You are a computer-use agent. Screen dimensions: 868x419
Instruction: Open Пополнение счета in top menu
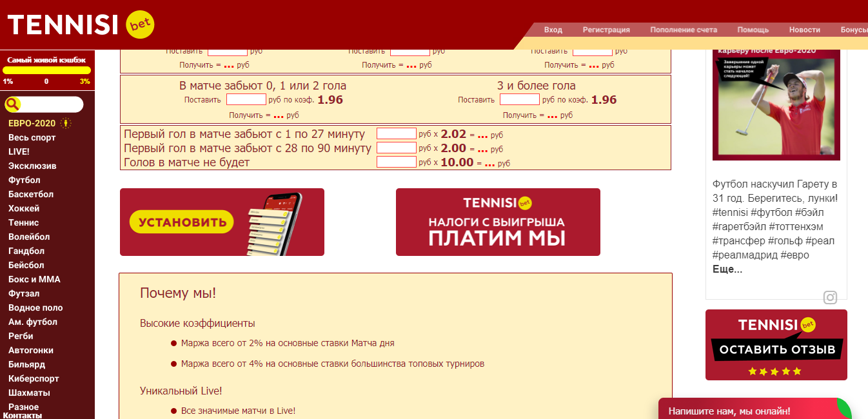click(684, 30)
